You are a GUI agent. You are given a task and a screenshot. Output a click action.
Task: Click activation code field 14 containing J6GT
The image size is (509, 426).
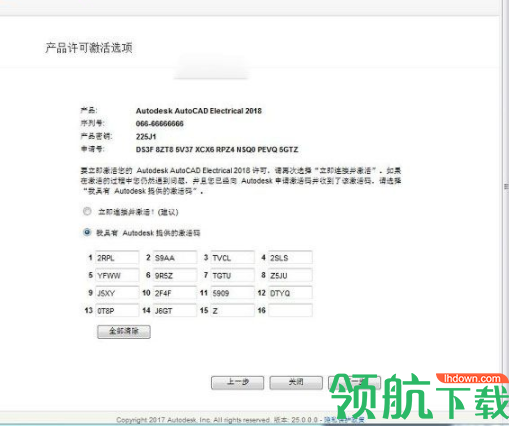[x=175, y=311]
